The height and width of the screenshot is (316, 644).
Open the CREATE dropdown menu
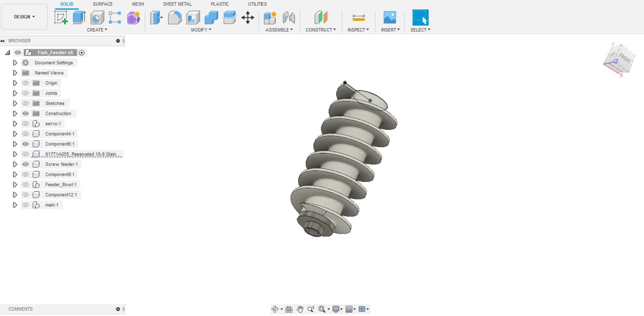tap(97, 30)
